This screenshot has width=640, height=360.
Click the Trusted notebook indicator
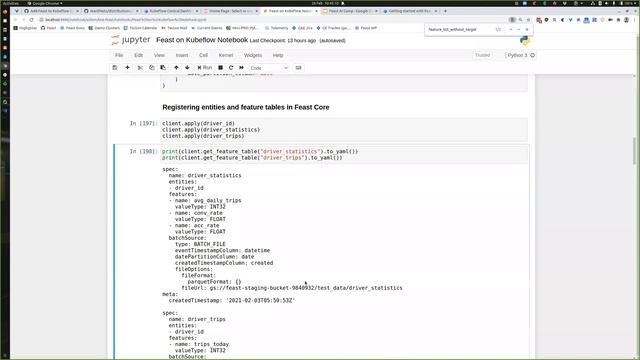482,55
